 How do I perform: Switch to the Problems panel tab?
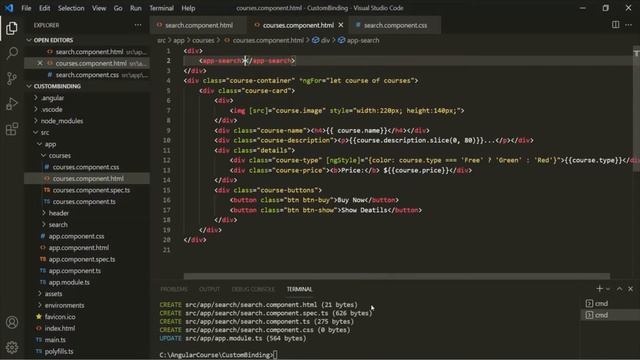pyautogui.click(x=174, y=289)
